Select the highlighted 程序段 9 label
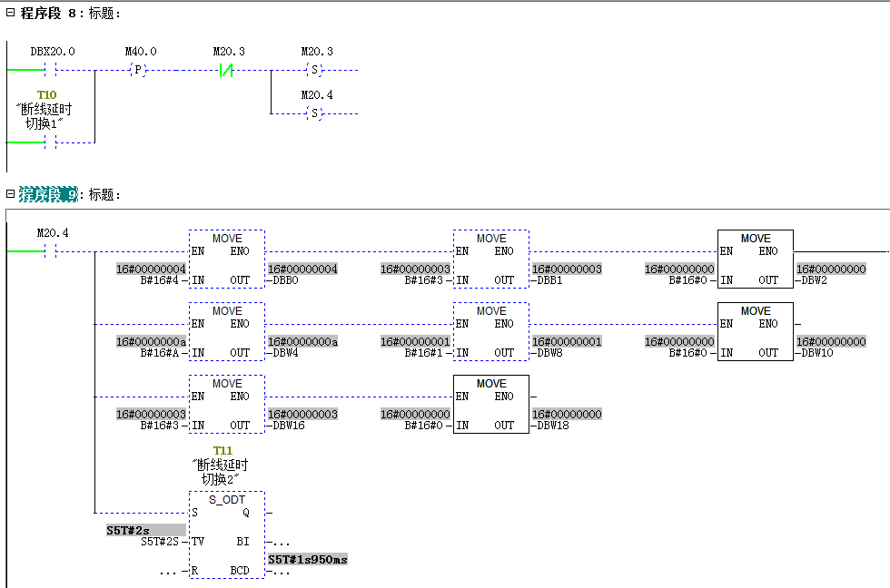This screenshot has height=588, width=890. tap(48, 194)
